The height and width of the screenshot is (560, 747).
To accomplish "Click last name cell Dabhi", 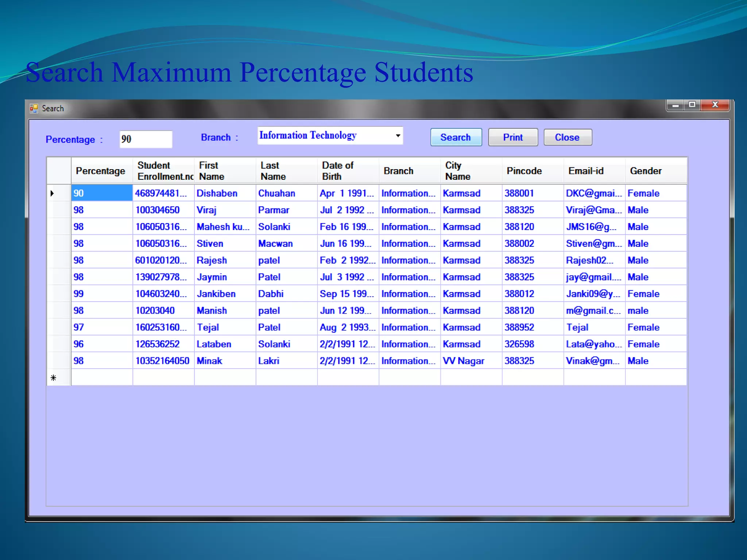I will pos(287,294).
